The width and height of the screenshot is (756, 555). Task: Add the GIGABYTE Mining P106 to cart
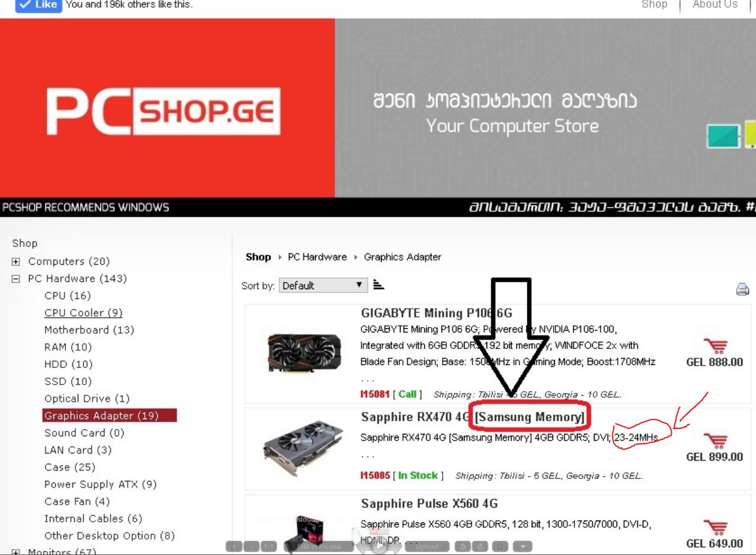point(715,346)
